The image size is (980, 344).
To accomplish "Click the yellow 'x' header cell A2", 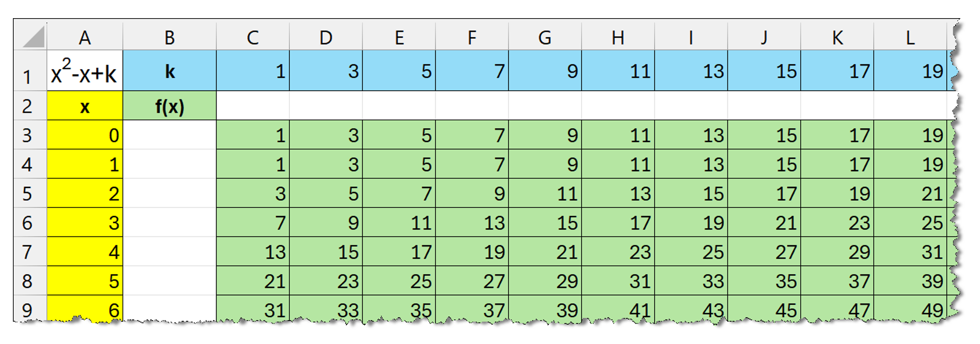I will click(85, 106).
